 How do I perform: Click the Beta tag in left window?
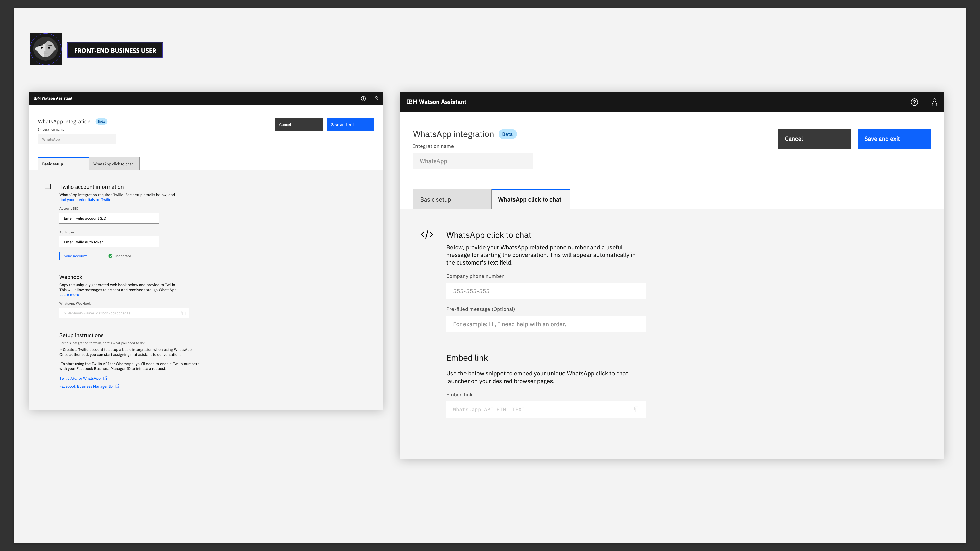pos(101,122)
